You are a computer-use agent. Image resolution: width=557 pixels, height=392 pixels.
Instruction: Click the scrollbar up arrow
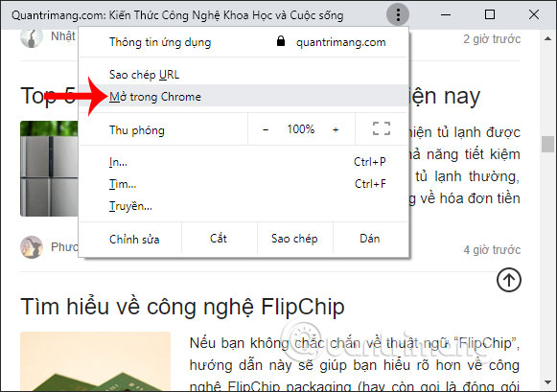pyautogui.click(x=547, y=38)
